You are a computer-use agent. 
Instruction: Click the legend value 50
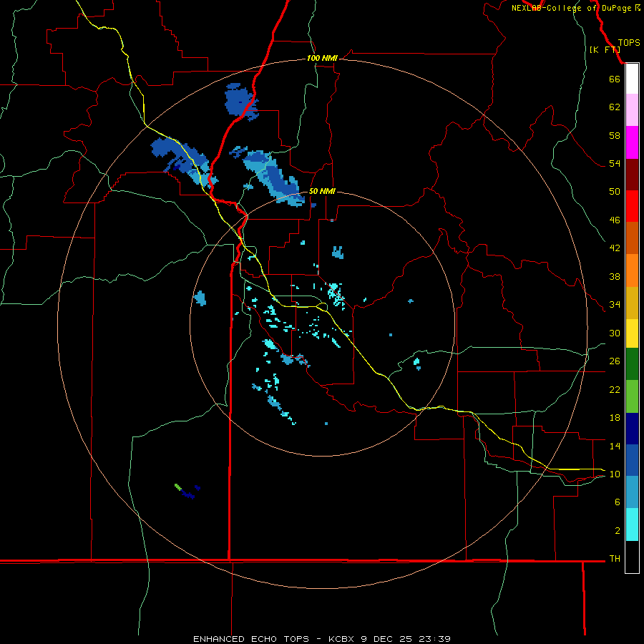click(615, 192)
